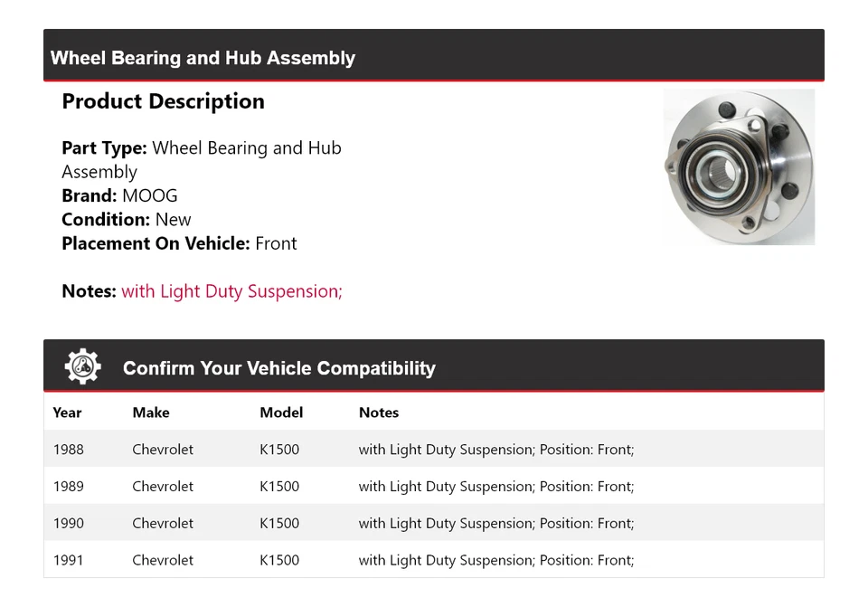Screen dimensions: 868x607
Task: Select the 1990 year cell
Action: coord(68,524)
